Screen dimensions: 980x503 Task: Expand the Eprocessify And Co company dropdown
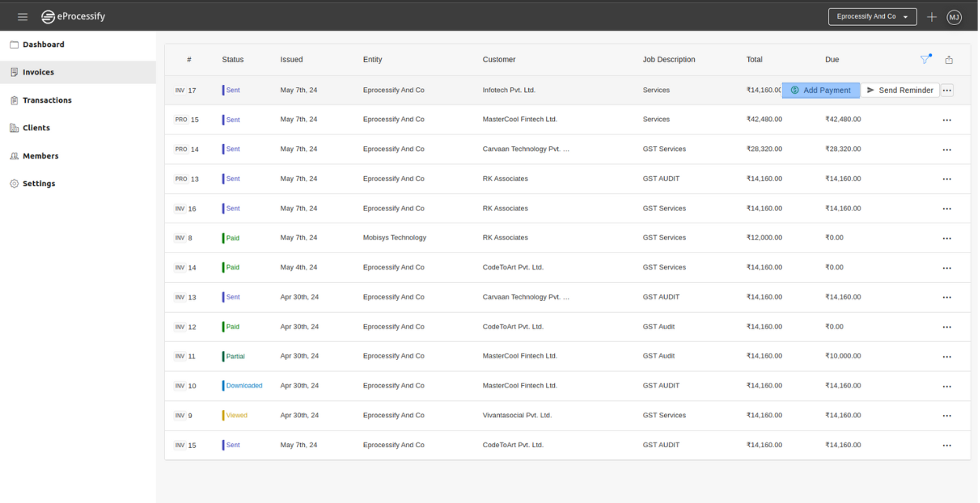[872, 17]
